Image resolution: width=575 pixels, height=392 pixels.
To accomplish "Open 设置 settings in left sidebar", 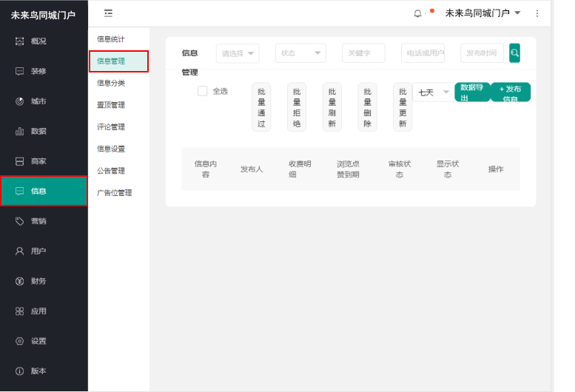I will tap(38, 341).
